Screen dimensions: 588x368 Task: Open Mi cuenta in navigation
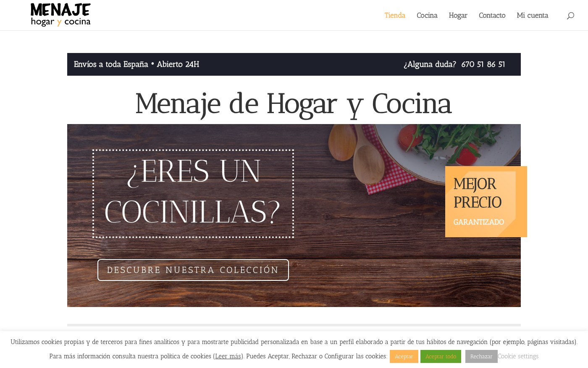[x=532, y=15]
